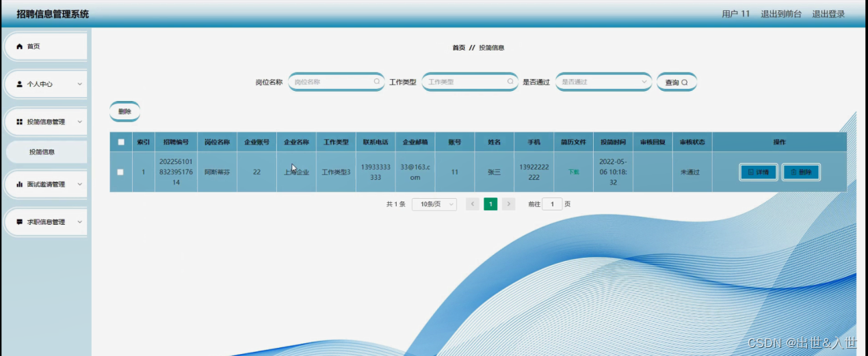Click 退出到前台 in top bar

tap(781, 14)
